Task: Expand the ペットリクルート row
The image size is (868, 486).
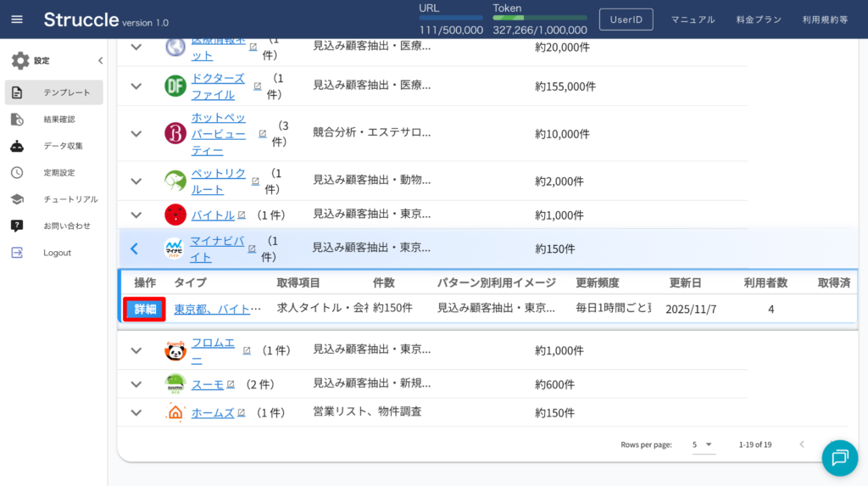Action: click(136, 181)
